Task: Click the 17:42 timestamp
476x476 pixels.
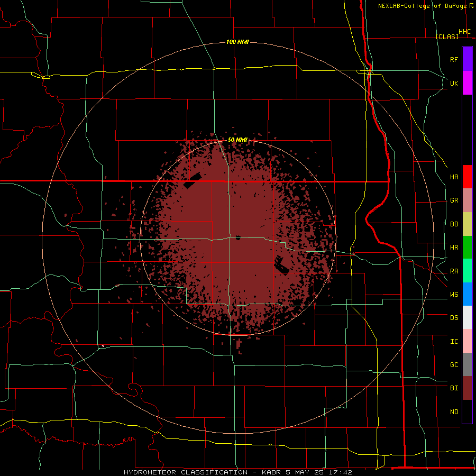Action: click(340, 472)
